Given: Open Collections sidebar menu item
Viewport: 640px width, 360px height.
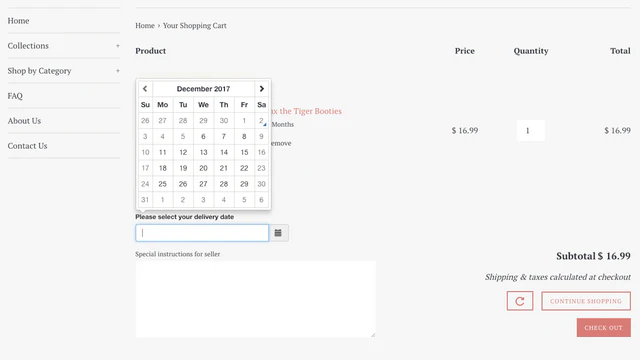Looking at the screenshot, I should [x=28, y=46].
